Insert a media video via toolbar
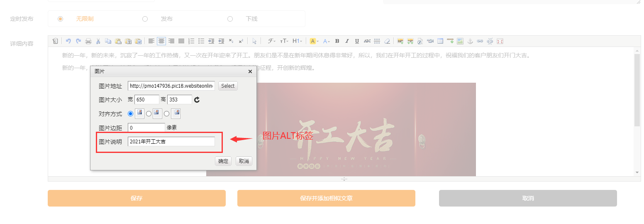Screen dimensions: 644x224 tap(430, 41)
